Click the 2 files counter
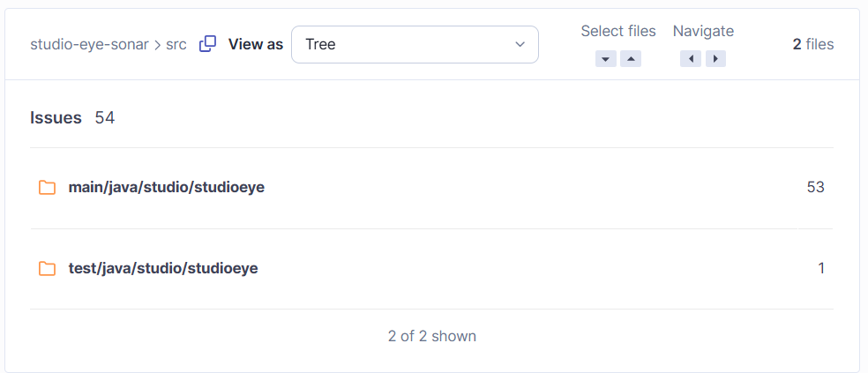 (x=813, y=44)
